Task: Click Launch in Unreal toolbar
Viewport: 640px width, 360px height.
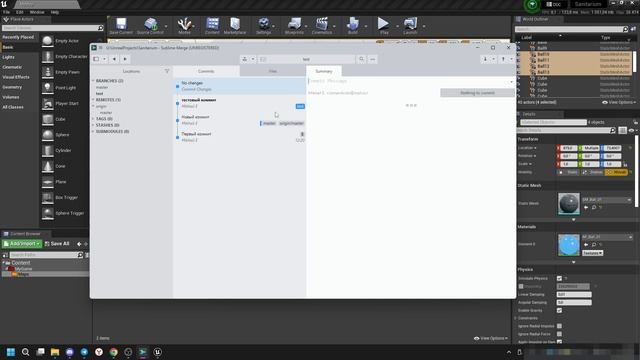Action: [410, 26]
